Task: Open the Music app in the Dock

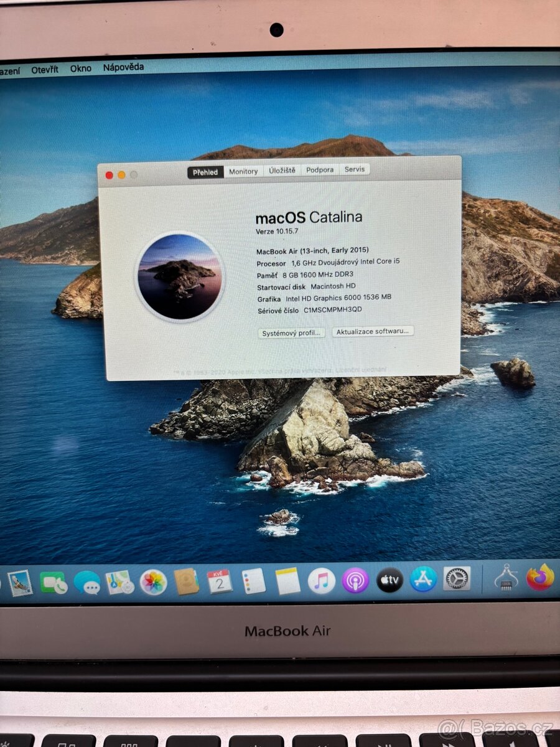Action: [322, 581]
